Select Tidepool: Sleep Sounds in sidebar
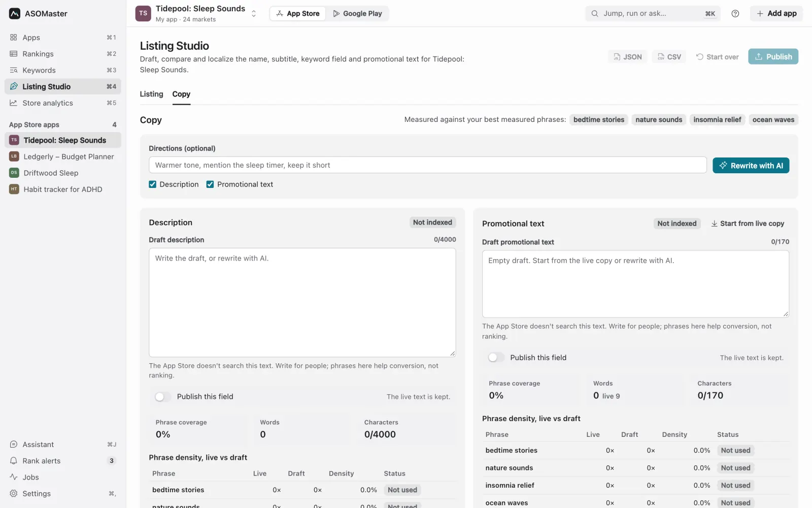812x508 pixels. [63, 140]
